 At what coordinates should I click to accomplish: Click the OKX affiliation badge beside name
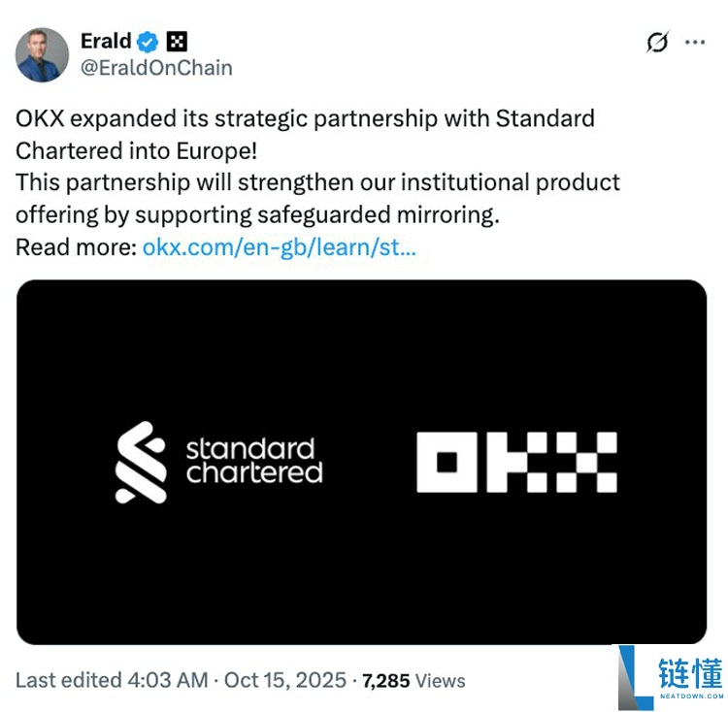[176, 42]
